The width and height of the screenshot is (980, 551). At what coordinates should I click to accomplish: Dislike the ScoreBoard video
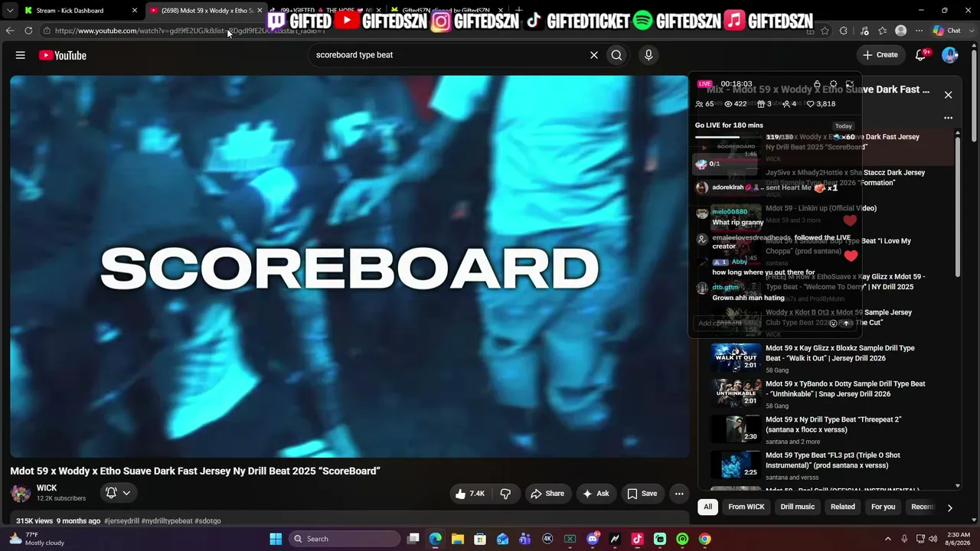505,494
